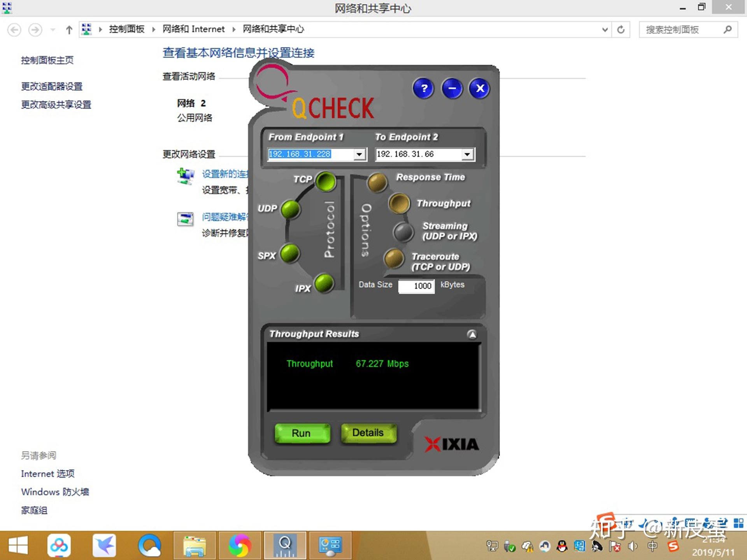
Task: Choose the SPX protocol option
Action: pos(290,254)
